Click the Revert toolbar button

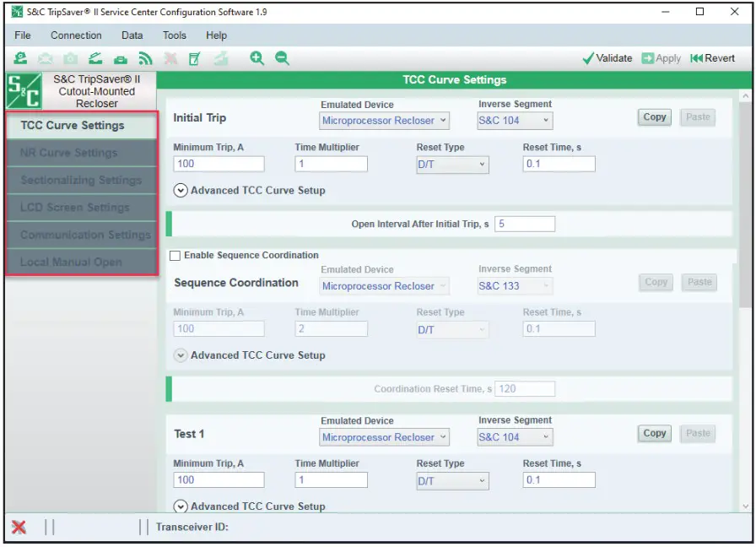pos(713,58)
